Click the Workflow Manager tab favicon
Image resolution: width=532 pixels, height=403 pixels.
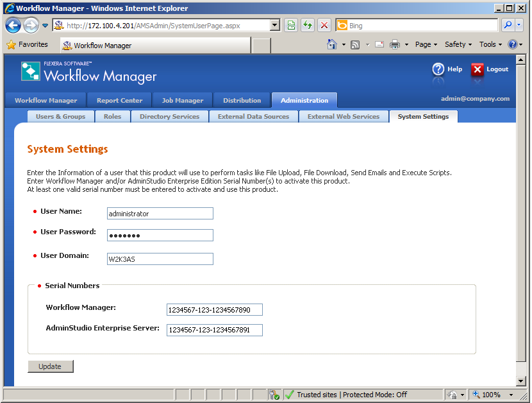pos(67,45)
